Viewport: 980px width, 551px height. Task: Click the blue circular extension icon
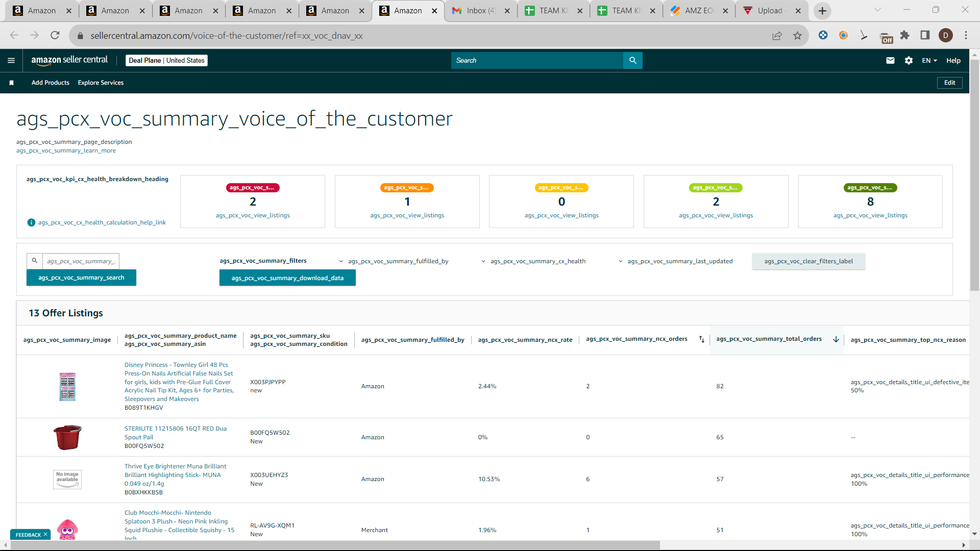tap(823, 35)
